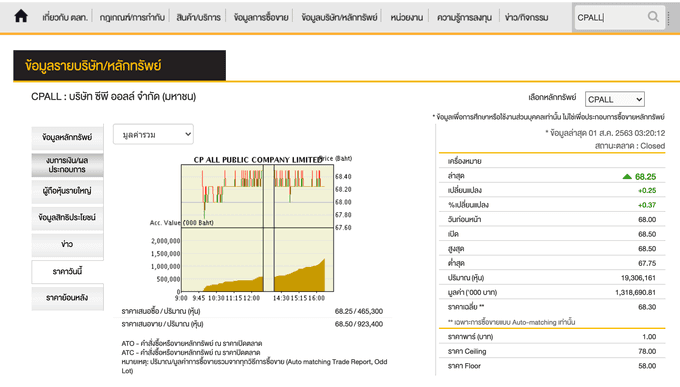Open the สินค้า/บริการ menu
This screenshot has height=387, width=680.
coord(199,17)
